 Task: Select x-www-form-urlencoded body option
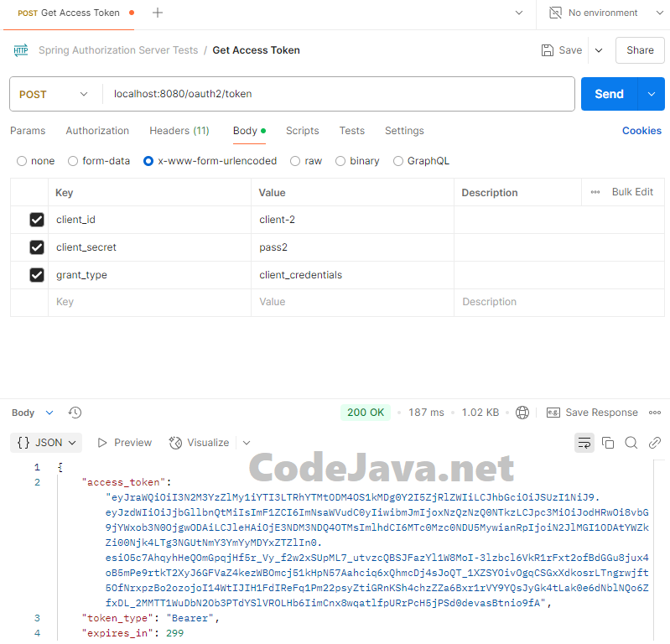coord(148,161)
